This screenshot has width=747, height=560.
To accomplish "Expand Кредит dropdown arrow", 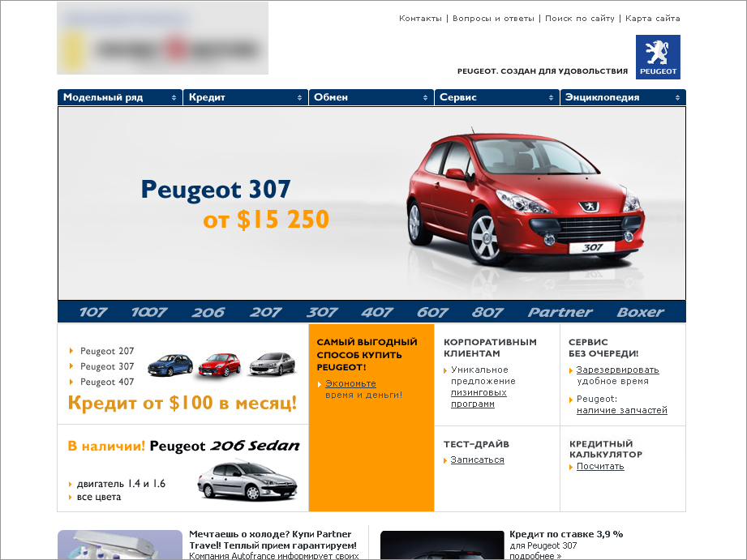I will [299, 97].
